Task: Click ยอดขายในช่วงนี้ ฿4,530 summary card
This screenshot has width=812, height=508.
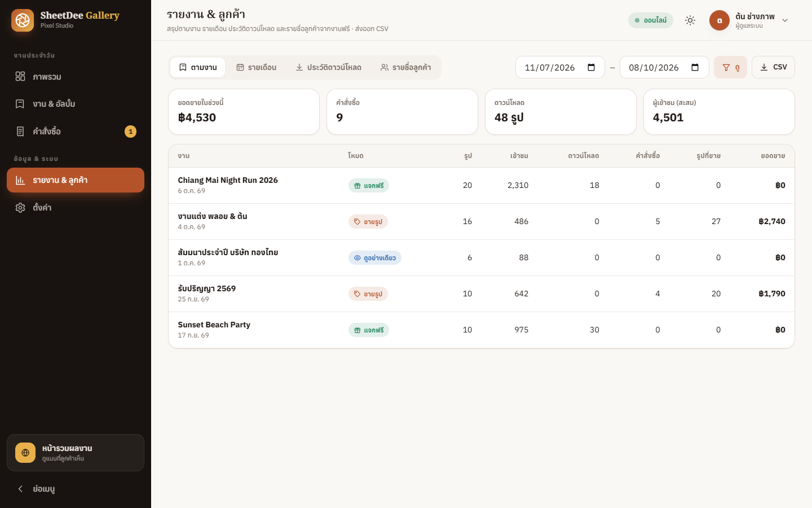Action: click(244, 112)
